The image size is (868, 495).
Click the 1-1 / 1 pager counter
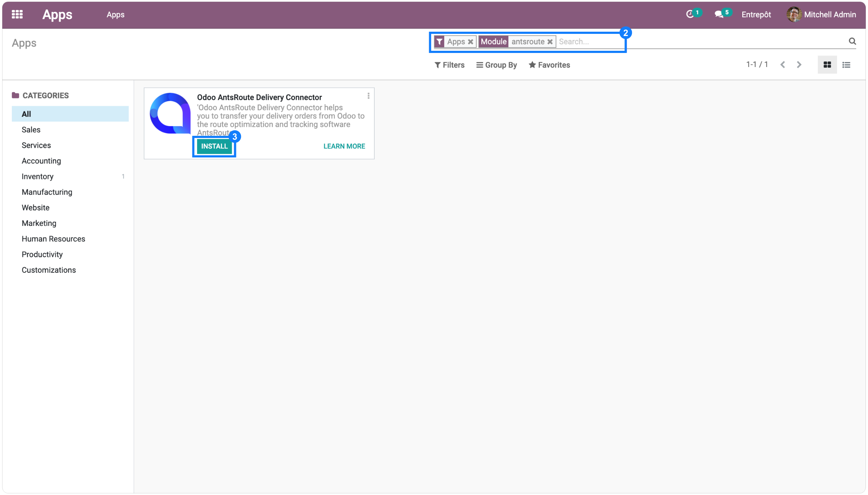pos(757,64)
